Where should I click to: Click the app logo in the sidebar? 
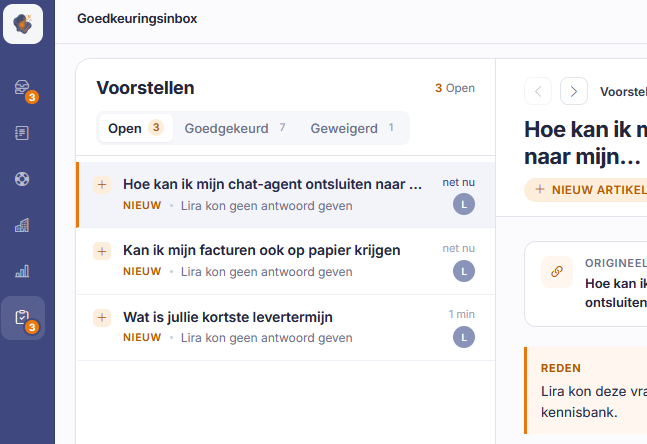click(23, 24)
